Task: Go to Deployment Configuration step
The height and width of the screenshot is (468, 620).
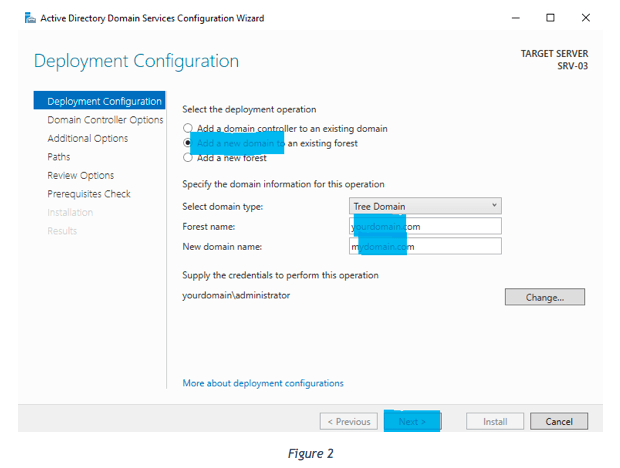Action: (x=104, y=101)
